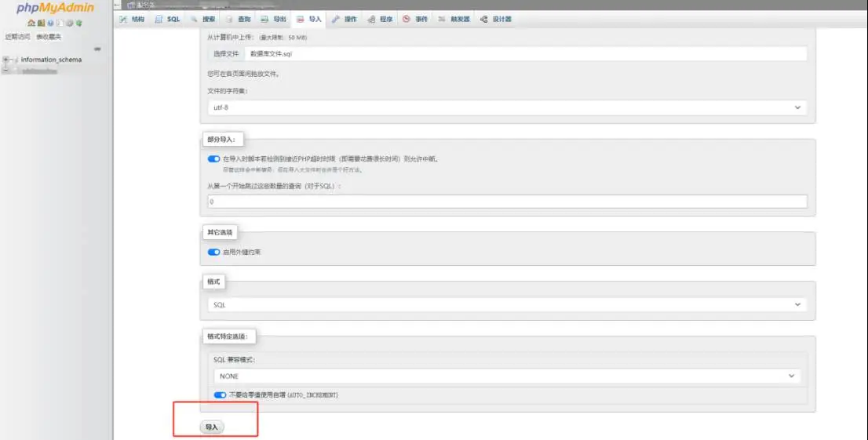Click the 选择文件 choose file button

(x=226, y=54)
